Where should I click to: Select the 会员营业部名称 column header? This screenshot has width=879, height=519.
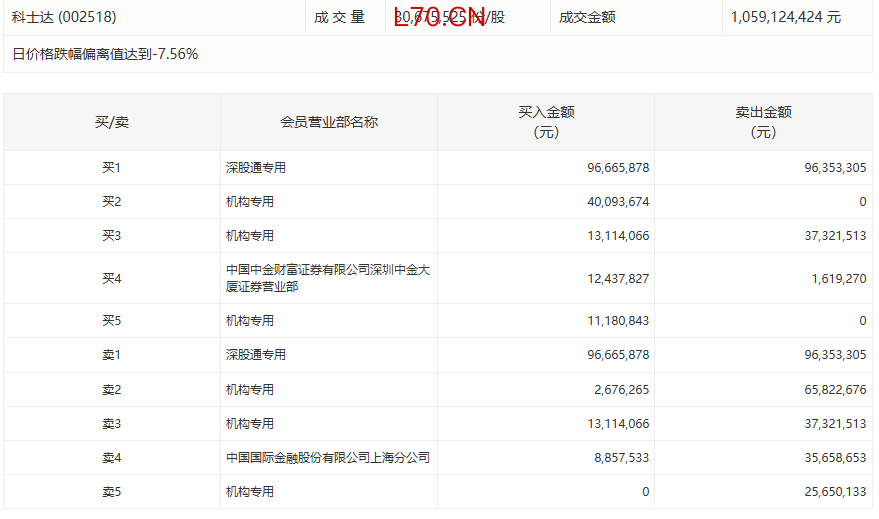(328, 122)
